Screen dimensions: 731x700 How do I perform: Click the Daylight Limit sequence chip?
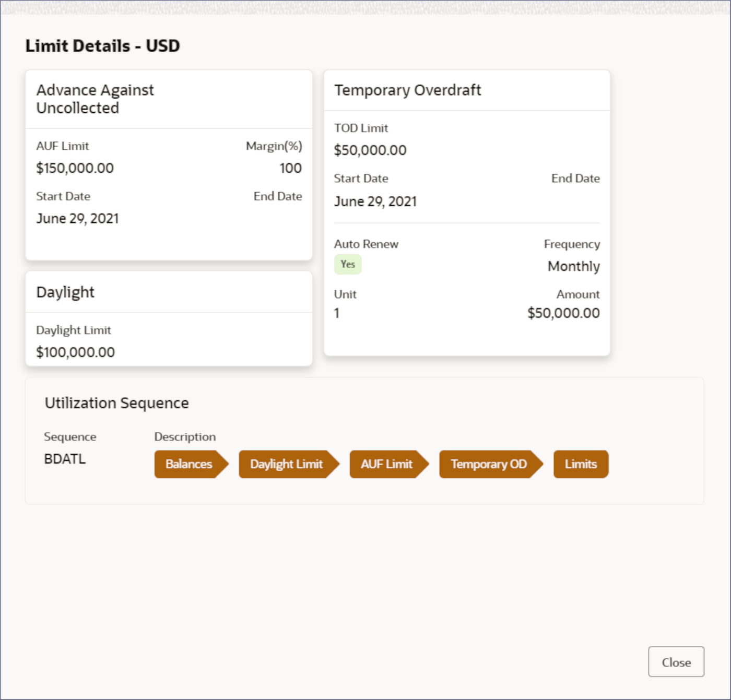[286, 464]
